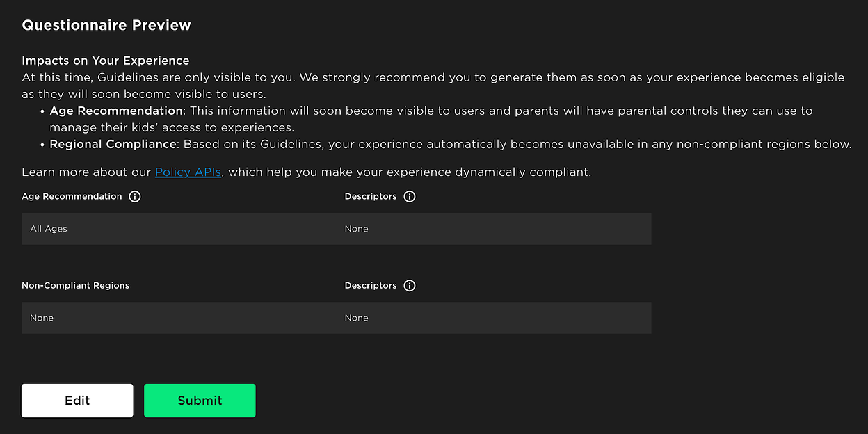The height and width of the screenshot is (434, 868).
Task: Open the top Descriptors info tooltip
Action: point(409,196)
